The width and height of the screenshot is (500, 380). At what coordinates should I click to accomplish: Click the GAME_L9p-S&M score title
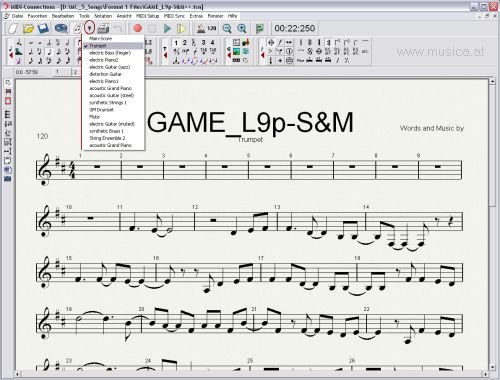click(250, 122)
